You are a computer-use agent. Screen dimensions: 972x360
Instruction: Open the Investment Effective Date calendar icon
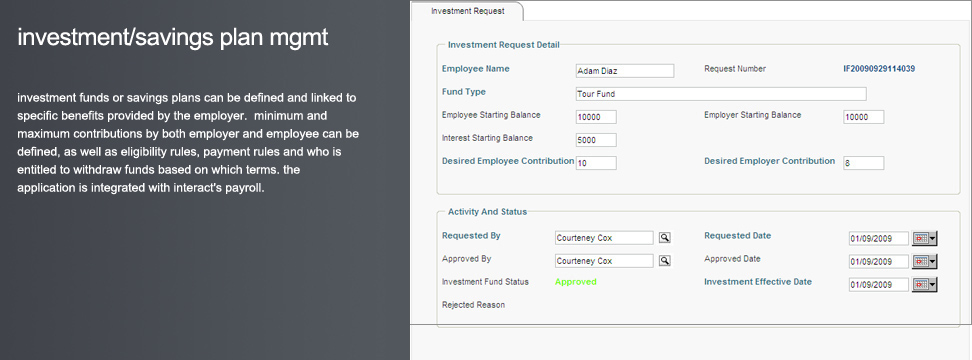pos(921,284)
